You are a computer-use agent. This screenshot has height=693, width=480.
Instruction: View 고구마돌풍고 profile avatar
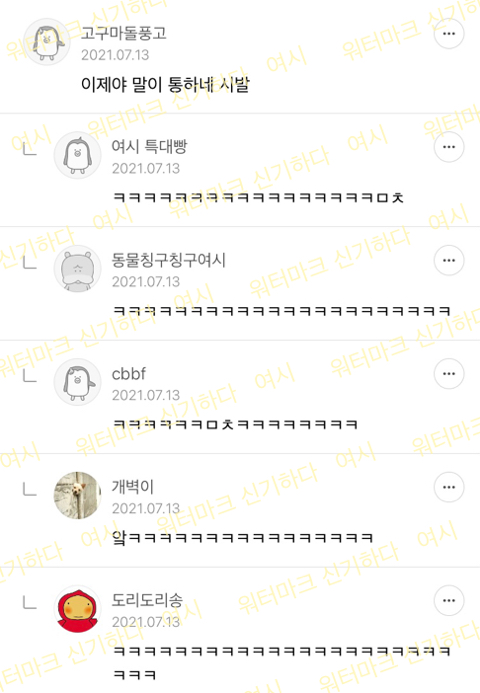pyautogui.click(x=47, y=42)
